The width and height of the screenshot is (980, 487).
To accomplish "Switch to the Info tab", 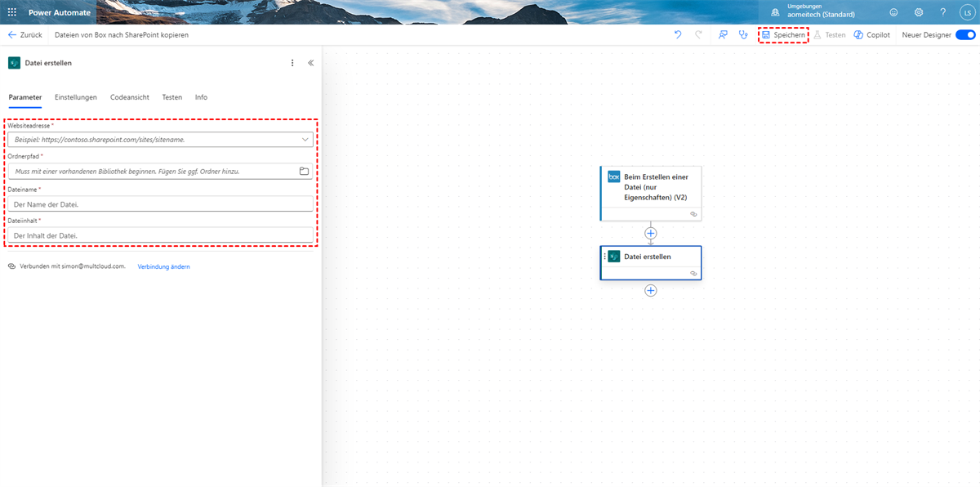I will coord(201,97).
